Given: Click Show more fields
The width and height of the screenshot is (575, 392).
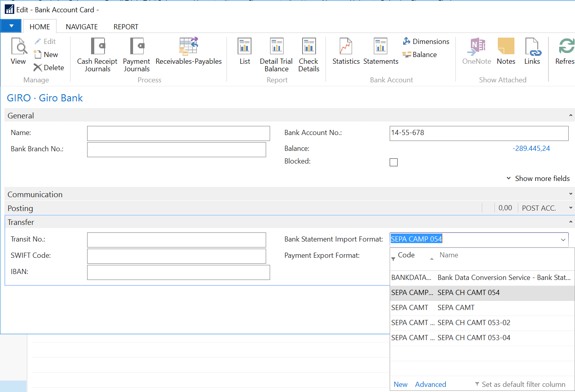Looking at the screenshot, I should coord(538,179).
